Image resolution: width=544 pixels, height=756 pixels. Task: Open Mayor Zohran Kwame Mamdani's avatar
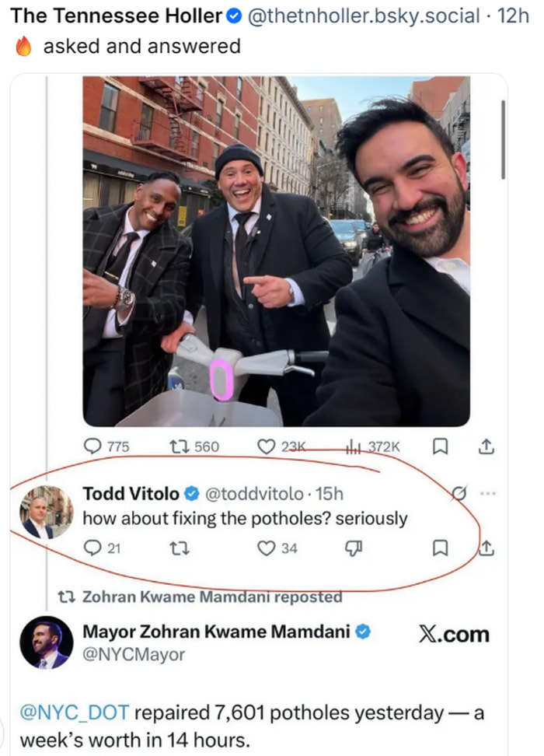tap(46, 642)
